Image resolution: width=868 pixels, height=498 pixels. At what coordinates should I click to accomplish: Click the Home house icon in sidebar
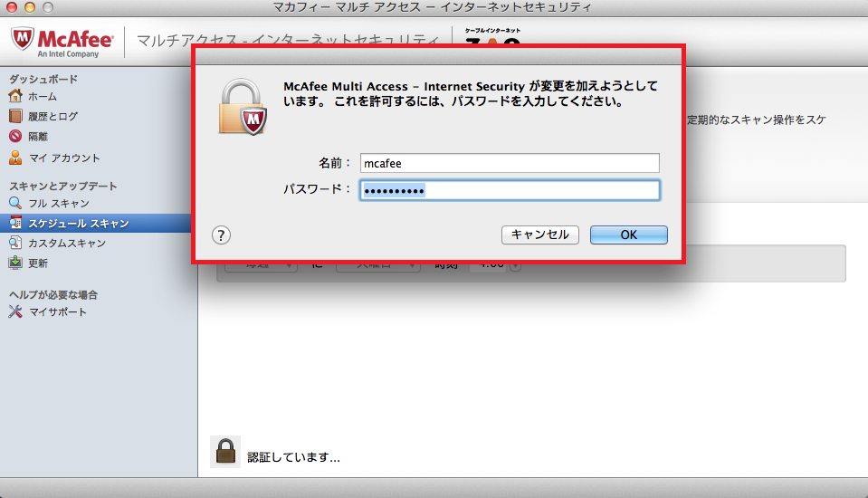click(15, 96)
